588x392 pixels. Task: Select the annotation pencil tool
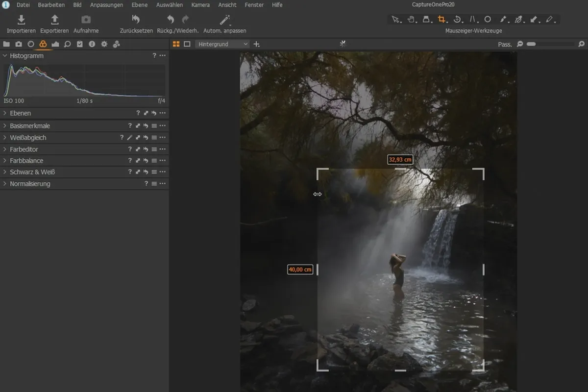(550, 20)
